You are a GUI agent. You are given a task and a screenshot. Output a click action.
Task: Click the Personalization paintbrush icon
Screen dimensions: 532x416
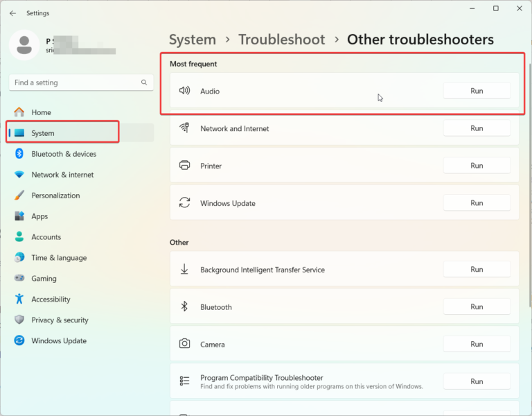click(19, 196)
